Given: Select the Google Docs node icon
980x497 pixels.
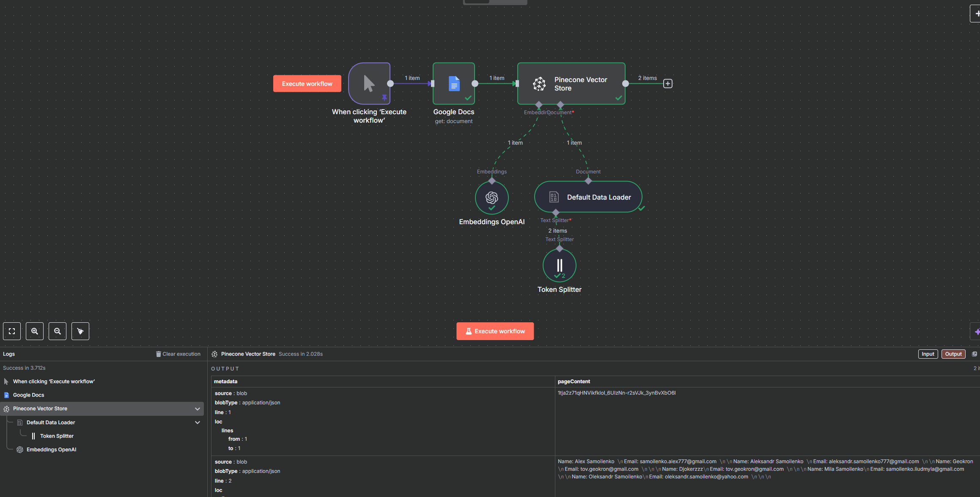Looking at the screenshot, I should click(x=453, y=83).
